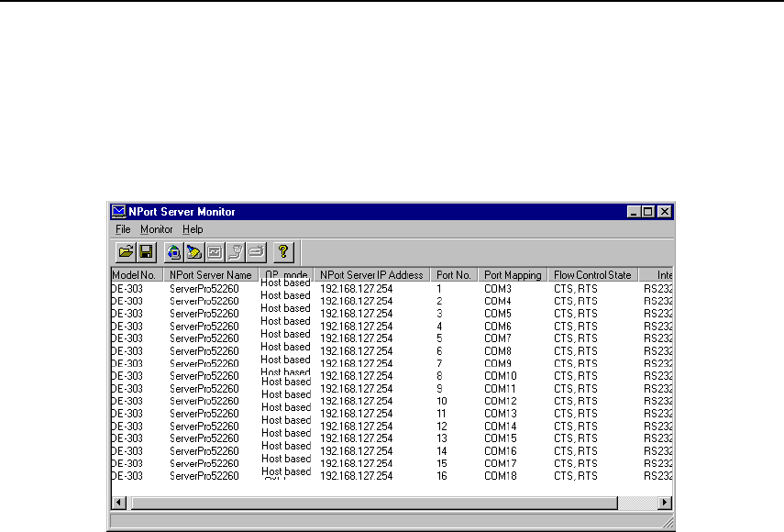Click Host based in the COM3 row
The height and width of the screenshot is (532, 784).
tap(285, 283)
